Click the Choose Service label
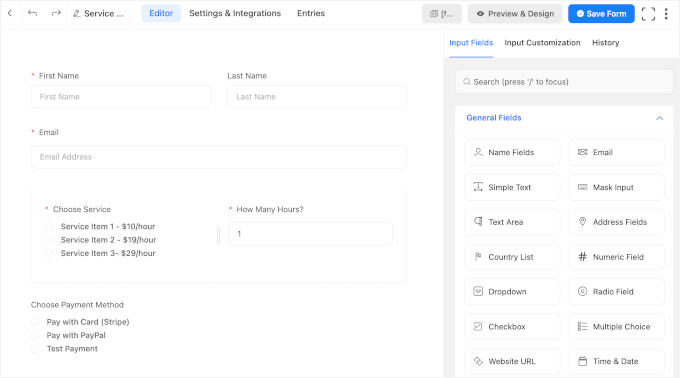Viewport: 680px width, 378px height. pos(82,209)
